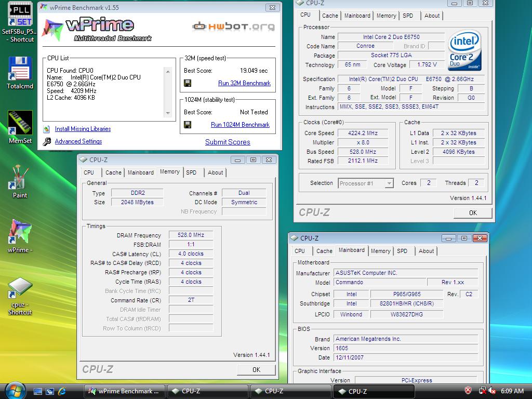532x399 pixels.
Task: Click the CAS# Latency value 4.0 clocks
Action: (x=191, y=254)
